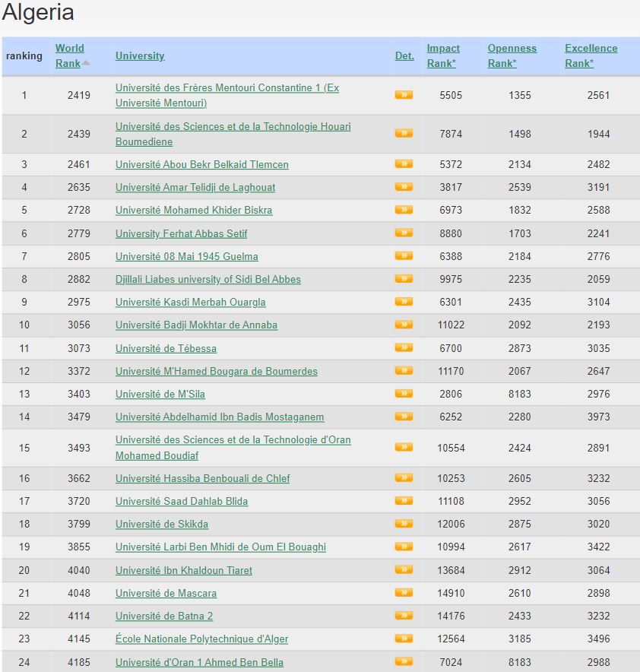Open Université de Mascara link
This screenshot has width=640, height=672.
point(166,593)
